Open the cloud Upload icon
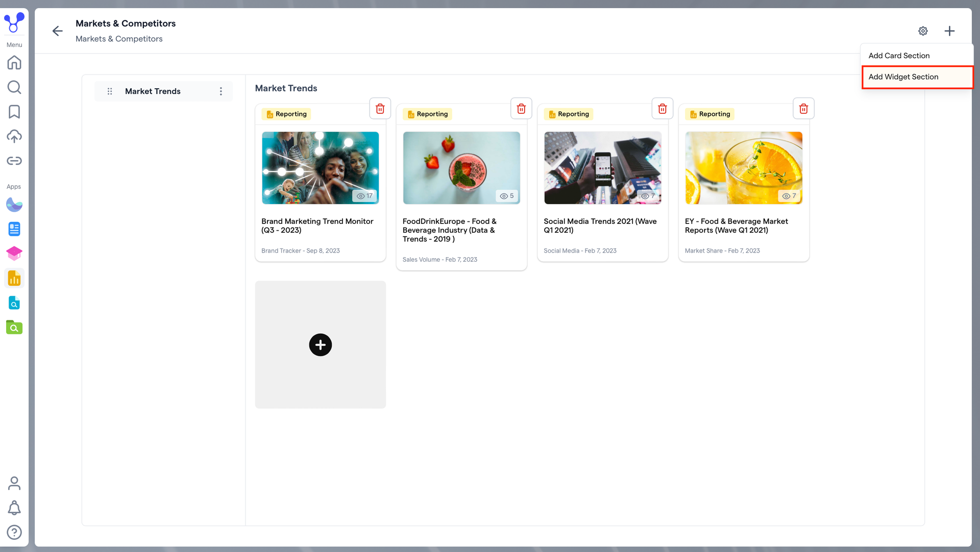 pyautogui.click(x=14, y=136)
